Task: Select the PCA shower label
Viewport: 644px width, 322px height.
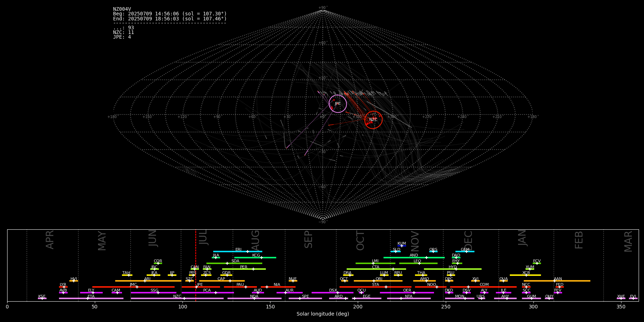Action: pyautogui.click(x=207, y=291)
